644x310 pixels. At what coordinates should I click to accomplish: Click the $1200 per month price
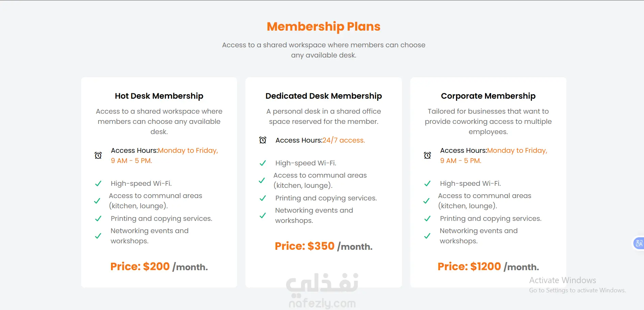pos(488,266)
